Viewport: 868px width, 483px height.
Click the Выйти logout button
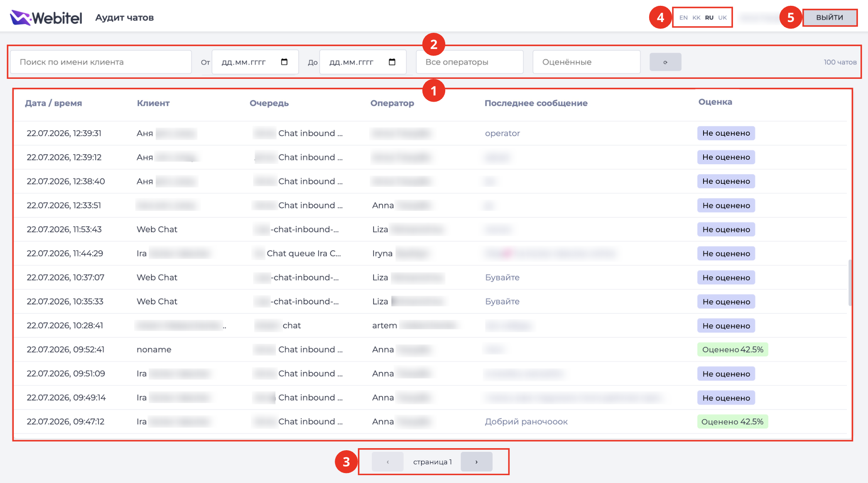pos(829,17)
